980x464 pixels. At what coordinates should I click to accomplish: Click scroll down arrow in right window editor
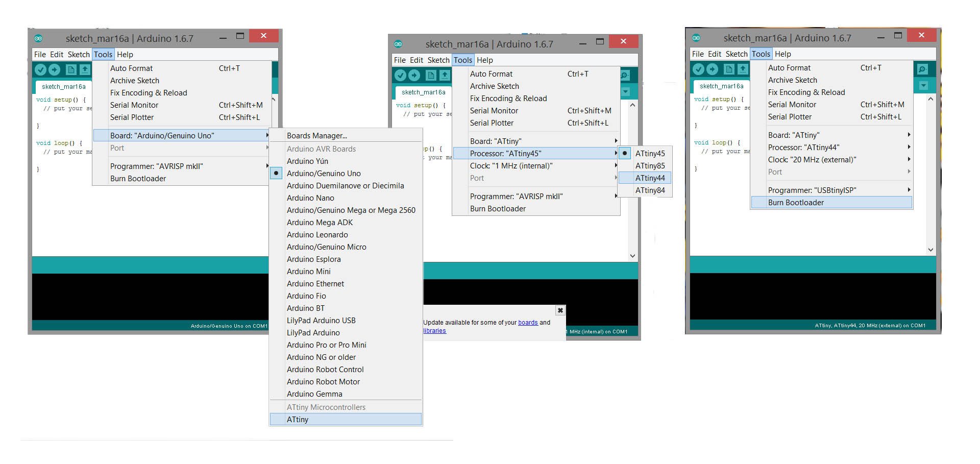931,250
